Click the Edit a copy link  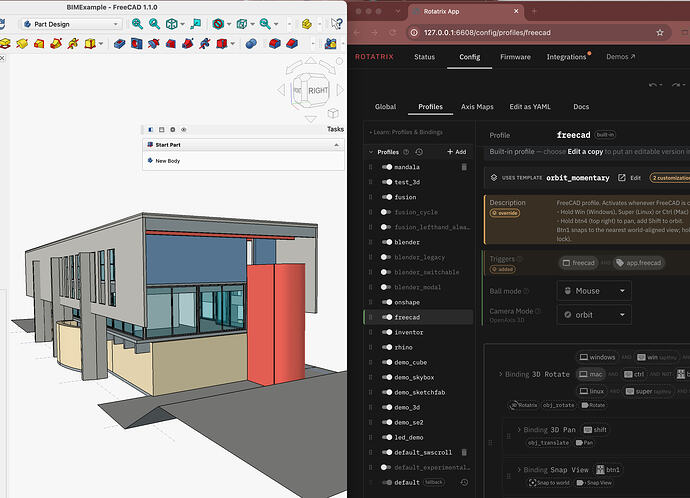point(585,151)
